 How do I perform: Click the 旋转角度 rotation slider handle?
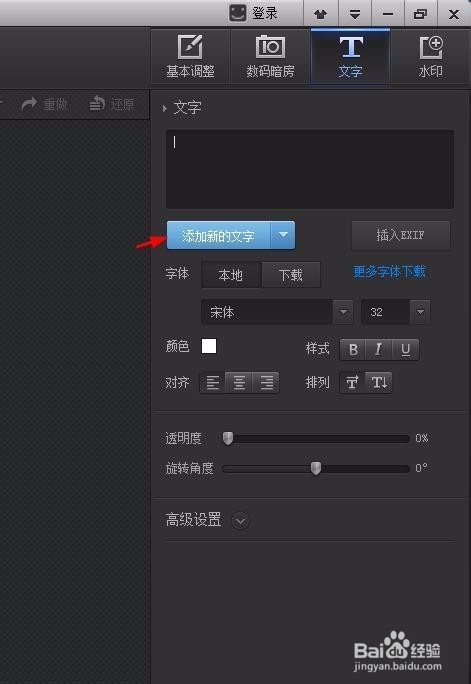pos(316,468)
